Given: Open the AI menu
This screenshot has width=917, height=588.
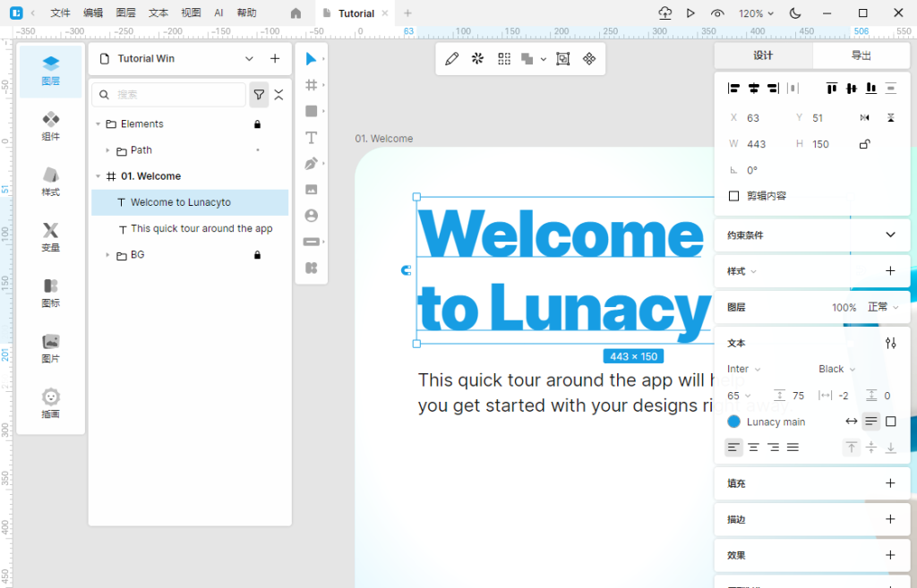Looking at the screenshot, I should 219,13.
